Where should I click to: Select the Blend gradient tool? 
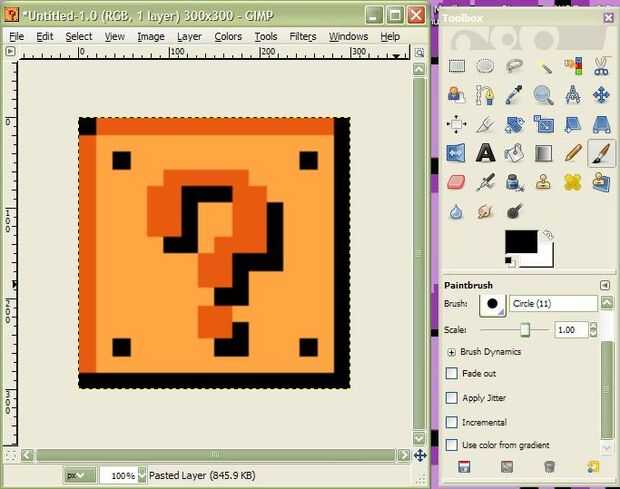(x=543, y=153)
